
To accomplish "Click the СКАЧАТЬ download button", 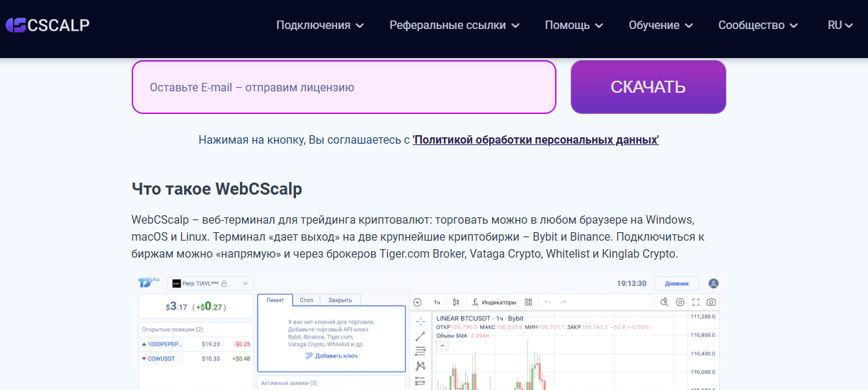I will tap(649, 87).
